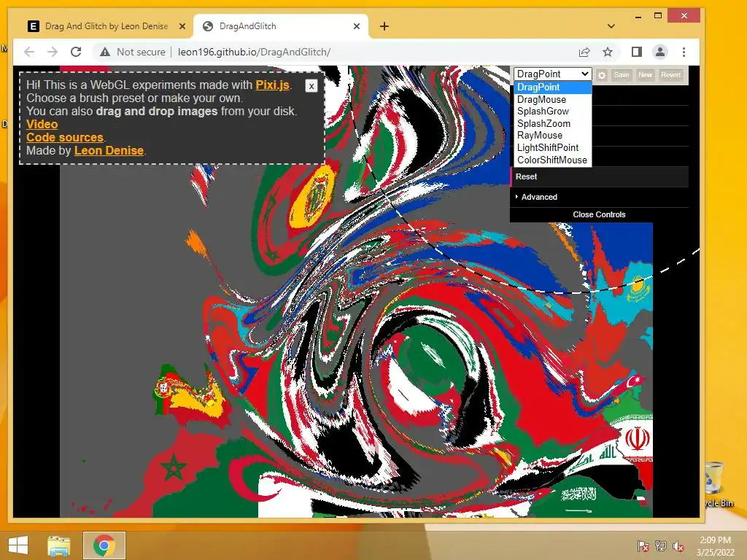Open Chrome three-dot menu
The image size is (747, 560).
684,52
